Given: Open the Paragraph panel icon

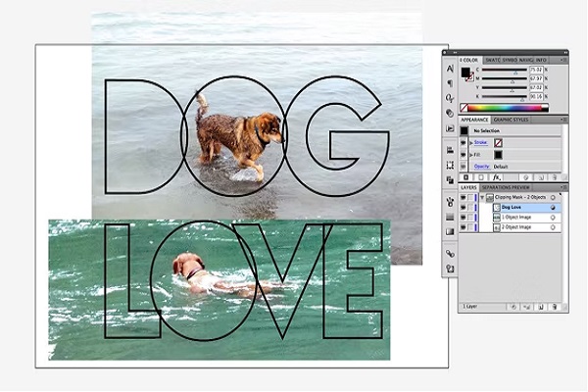Looking at the screenshot, I should point(450,84).
